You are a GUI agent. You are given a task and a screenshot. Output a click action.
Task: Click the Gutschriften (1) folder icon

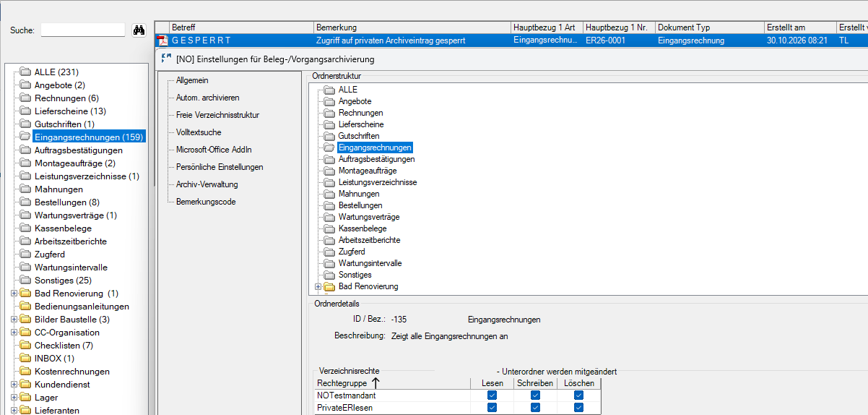click(x=26, y=124)
